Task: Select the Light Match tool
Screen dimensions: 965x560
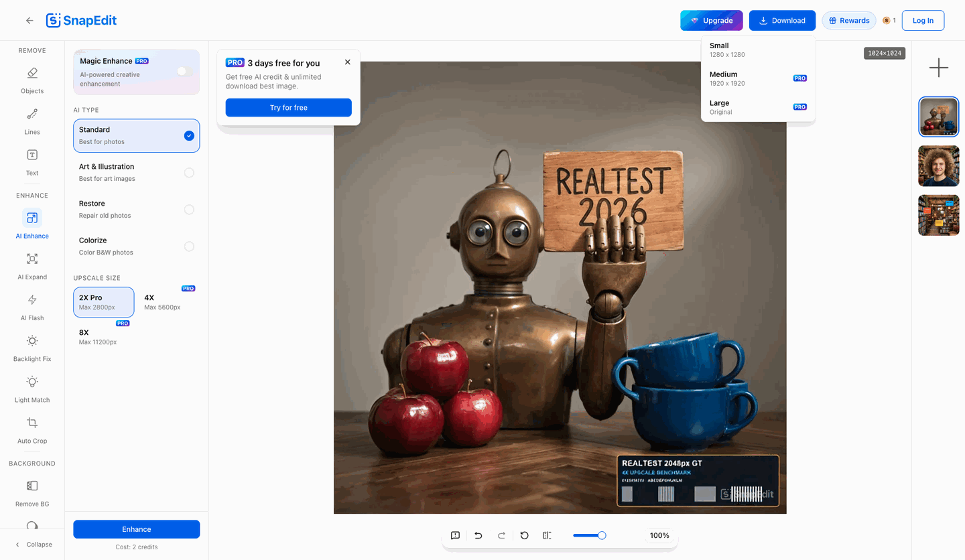Action: tap(32, 389)
